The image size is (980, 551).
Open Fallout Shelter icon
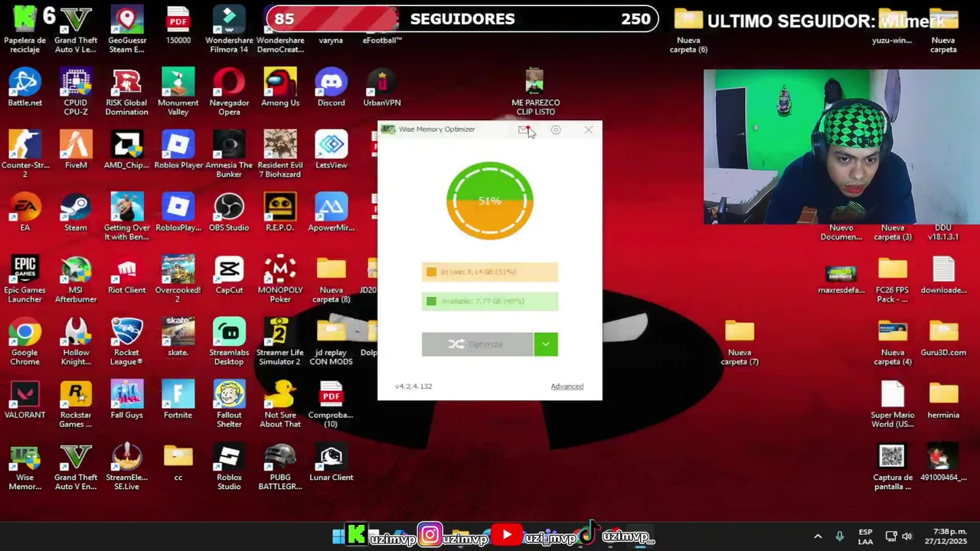pyautogui.click(x=229, y=405)
